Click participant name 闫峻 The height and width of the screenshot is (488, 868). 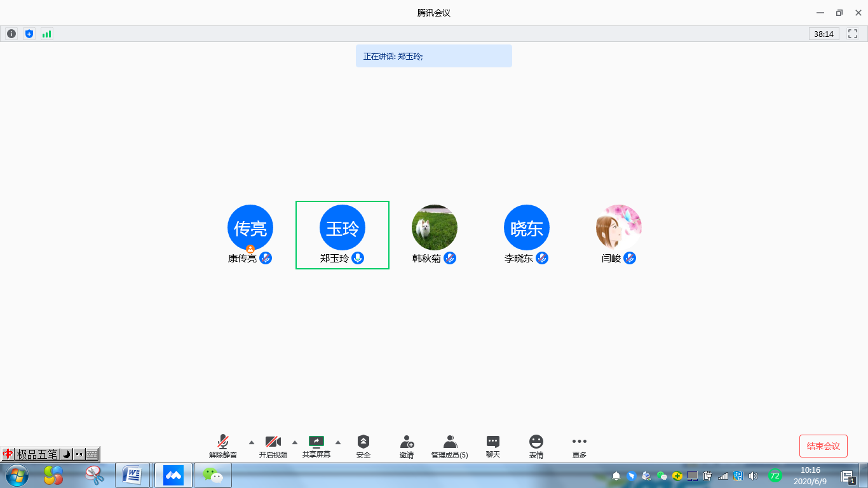[611, 259]
